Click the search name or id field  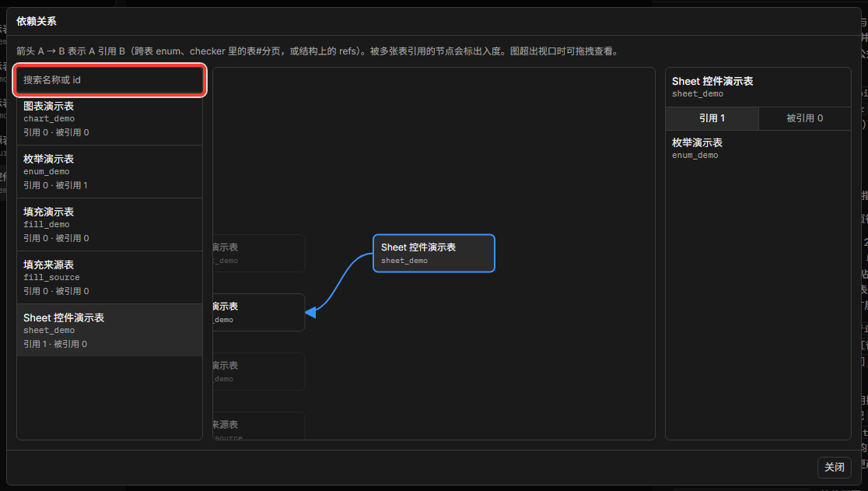tap(110, 79)
